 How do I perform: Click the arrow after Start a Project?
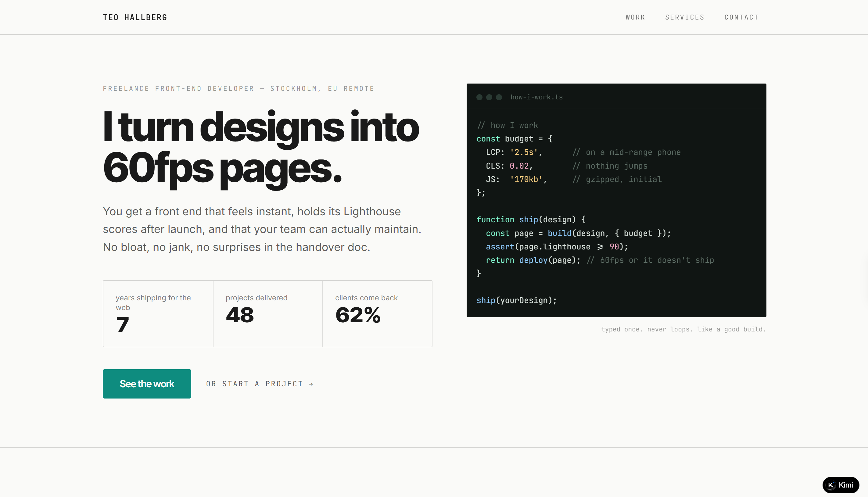click(311, 384)
